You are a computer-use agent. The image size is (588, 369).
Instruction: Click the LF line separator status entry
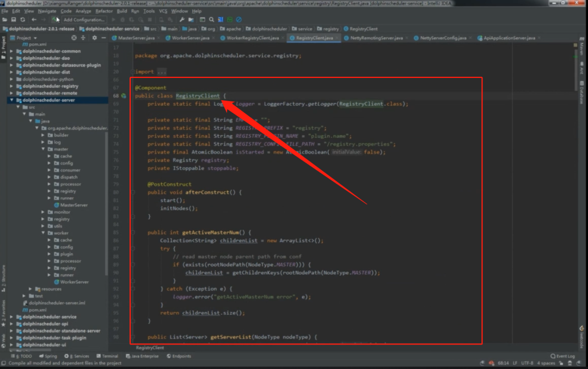(x=515, y=364)
